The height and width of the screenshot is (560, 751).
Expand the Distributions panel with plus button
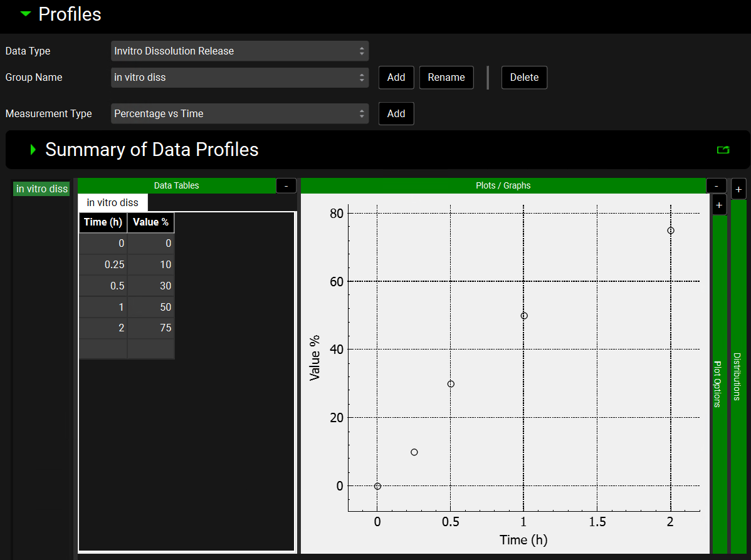(x=738, y=189)
